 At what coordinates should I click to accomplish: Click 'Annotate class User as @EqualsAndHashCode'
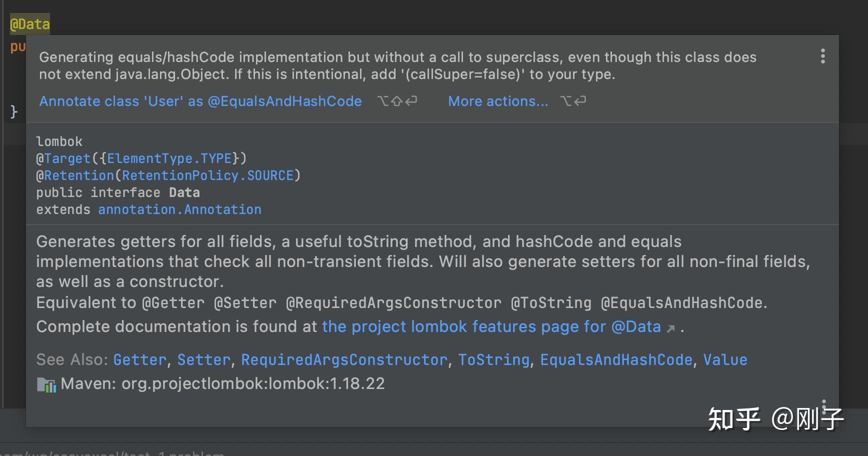[200, 101]
